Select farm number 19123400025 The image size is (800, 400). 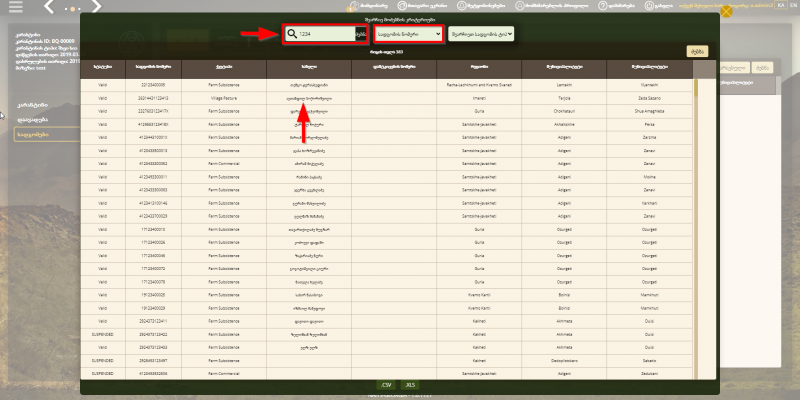[153, 295]
